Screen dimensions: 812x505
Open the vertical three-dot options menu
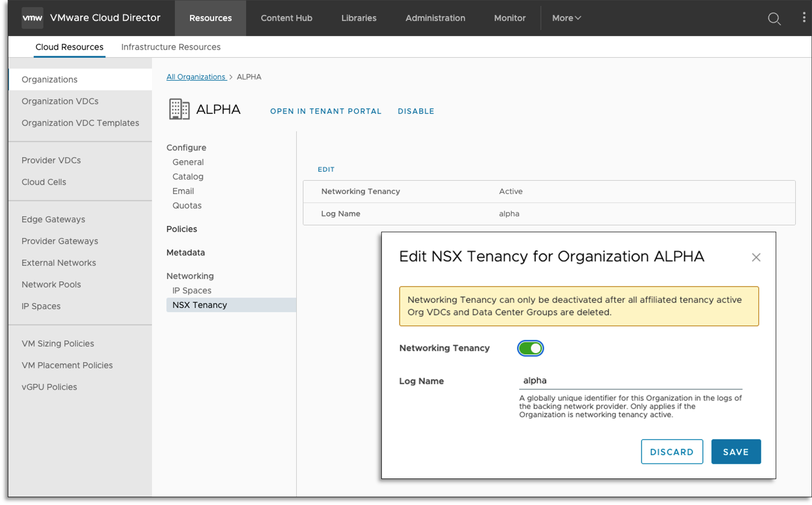coord(804,18)
